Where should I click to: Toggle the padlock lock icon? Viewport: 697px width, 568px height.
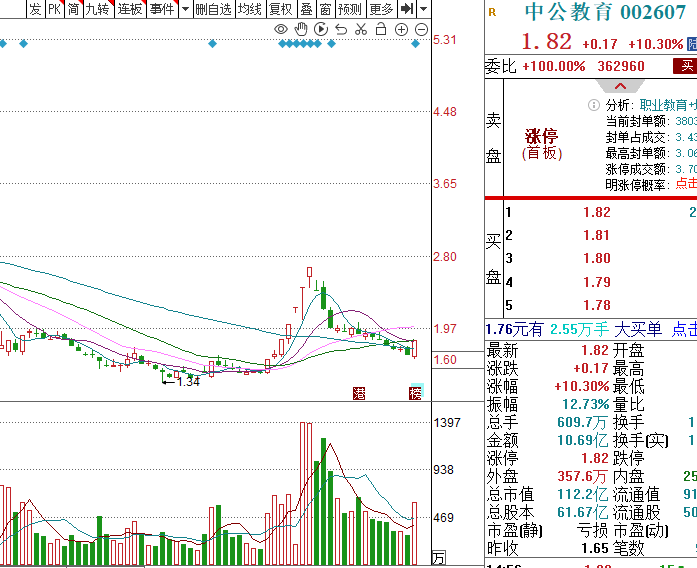(380, 29)
